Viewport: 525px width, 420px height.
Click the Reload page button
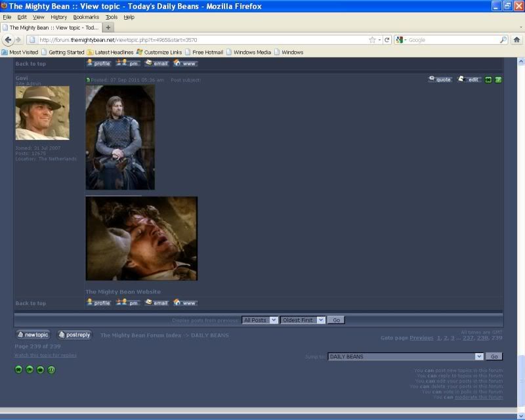pos(387,40)
